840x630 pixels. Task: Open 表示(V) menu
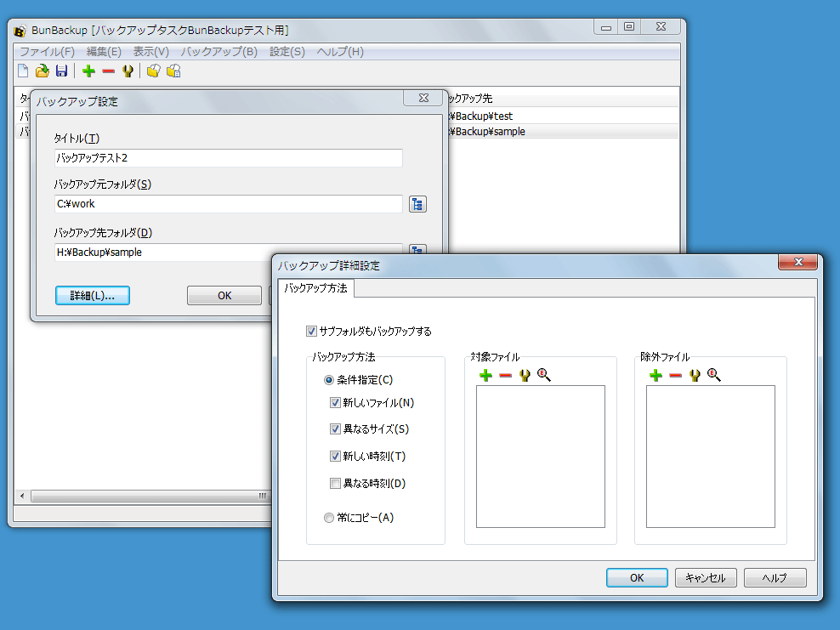151,51
